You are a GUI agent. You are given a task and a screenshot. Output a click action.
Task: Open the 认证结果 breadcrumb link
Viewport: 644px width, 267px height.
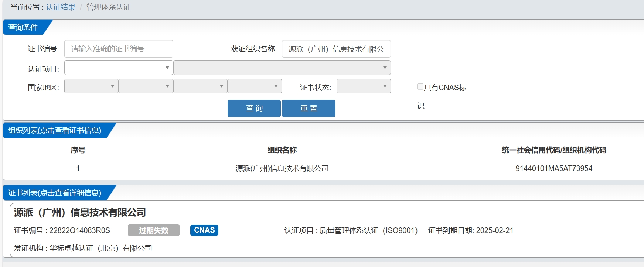pyautogui.click(x=61, y=7)
